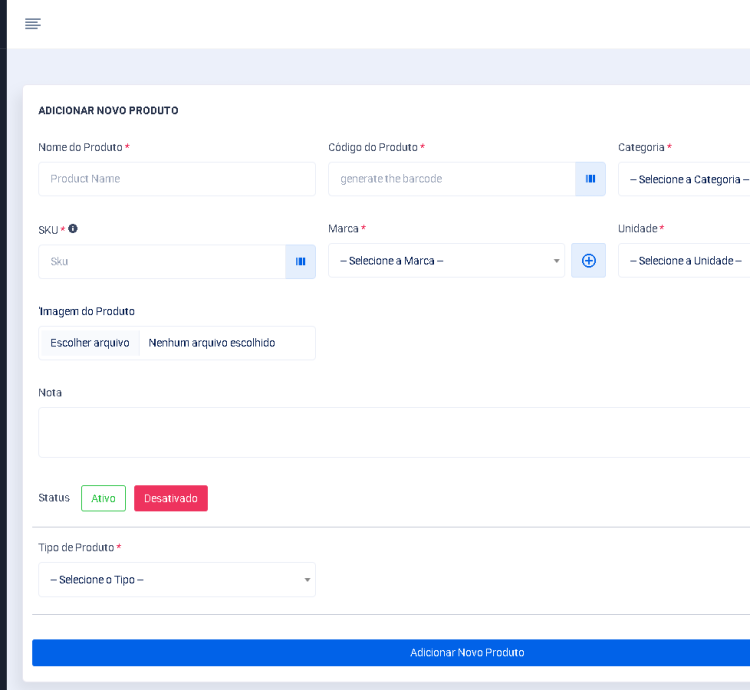Click the Escolher arquivo button
The image size is (750, 690).
pyautogui.click(x=90, y=343)
